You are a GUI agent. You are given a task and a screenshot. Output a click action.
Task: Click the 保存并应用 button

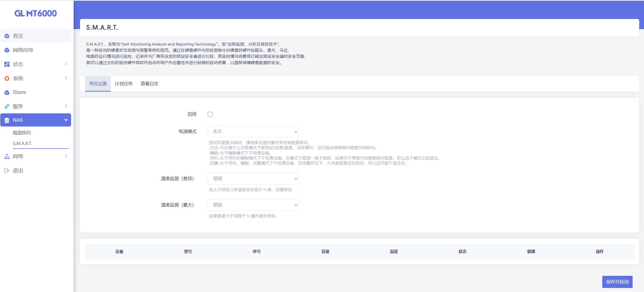coord(617,282)
